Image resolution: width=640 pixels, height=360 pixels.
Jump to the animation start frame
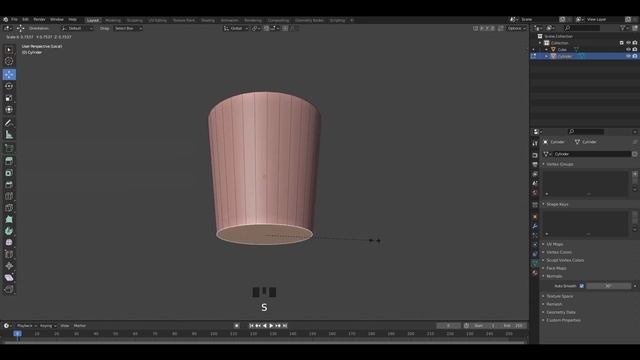(251, 326)
